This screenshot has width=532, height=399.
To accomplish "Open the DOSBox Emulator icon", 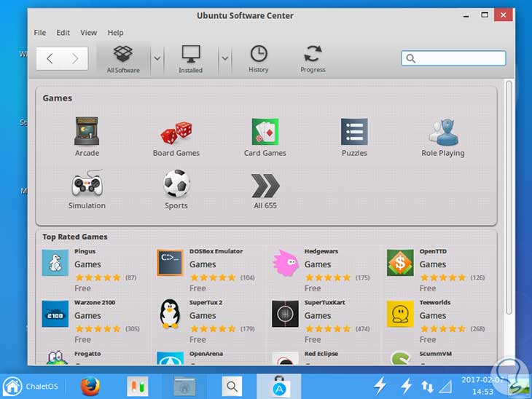I will tap(170, 262).
